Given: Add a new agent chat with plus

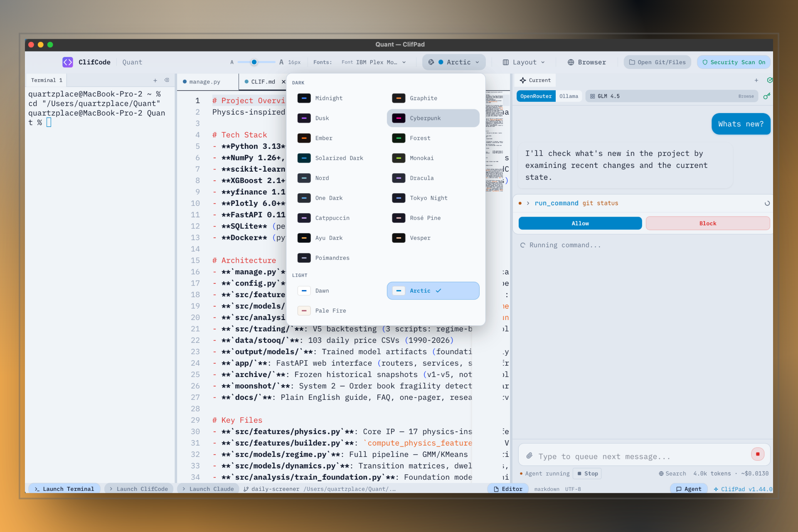Looking at the screenshot, I should tap(756, 80).
